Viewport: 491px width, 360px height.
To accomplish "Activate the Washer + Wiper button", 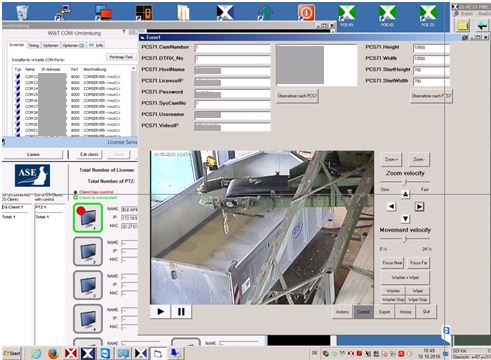I will tap(405, 277).
